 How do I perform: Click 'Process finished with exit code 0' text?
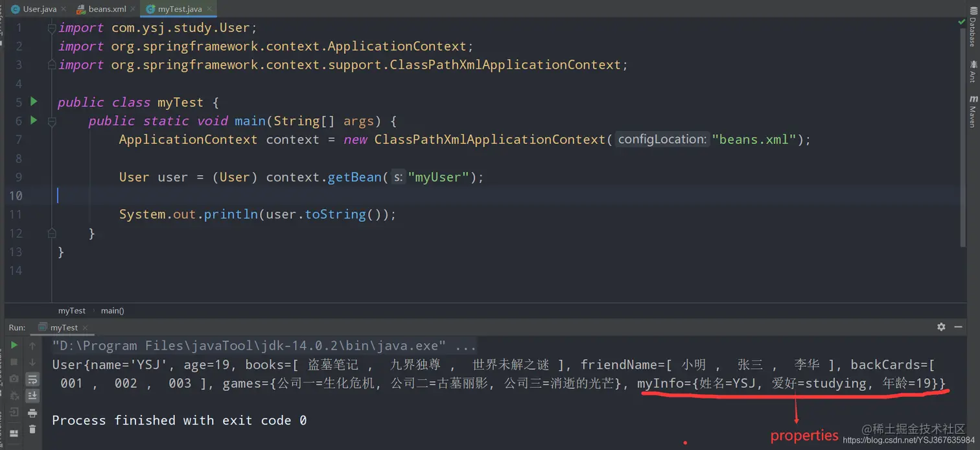tap(180, 420)
